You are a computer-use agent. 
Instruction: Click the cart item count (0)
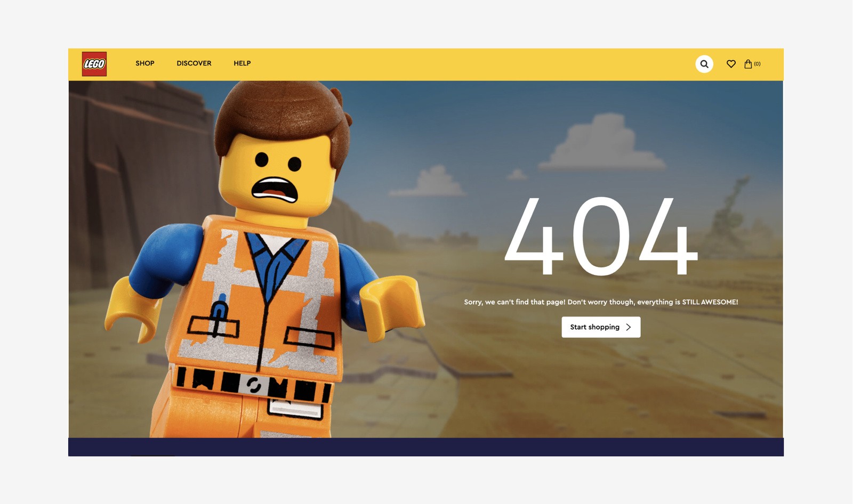[x=758, y=63]
